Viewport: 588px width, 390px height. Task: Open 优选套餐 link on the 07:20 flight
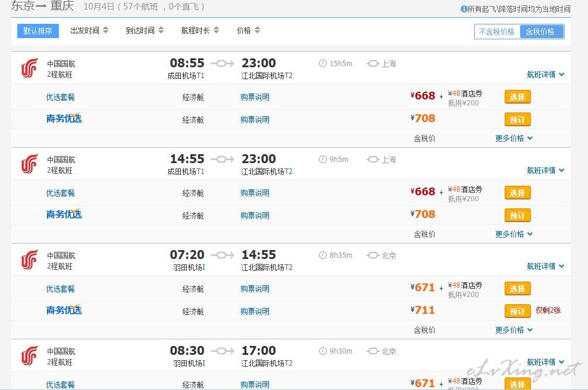[60, 289]
